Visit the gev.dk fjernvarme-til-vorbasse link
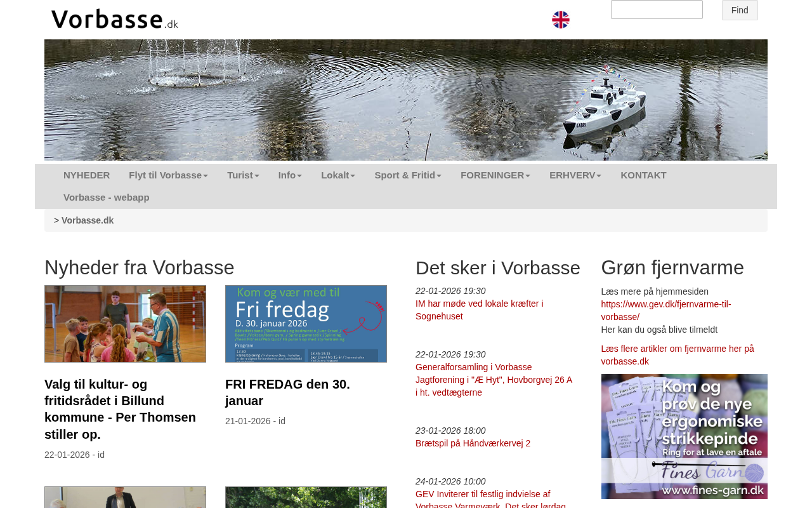 (x=666, y=311)
